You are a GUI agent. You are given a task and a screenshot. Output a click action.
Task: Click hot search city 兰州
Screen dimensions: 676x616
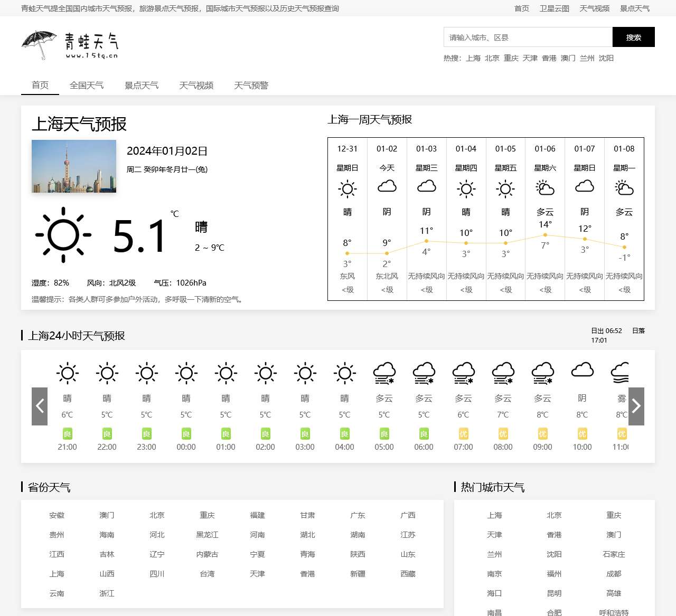pyautogui.click(x=587, y=58)
